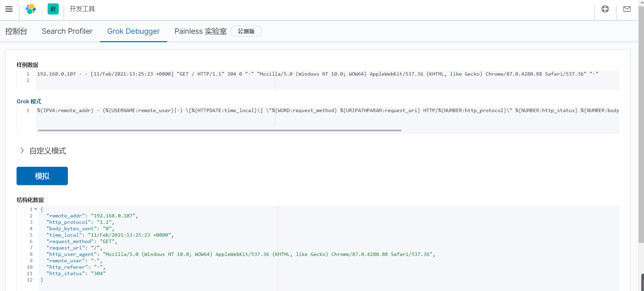Click the Grok pattern horizontal scrollbar
The image size is (644, 291).
[x=220, y=130]
